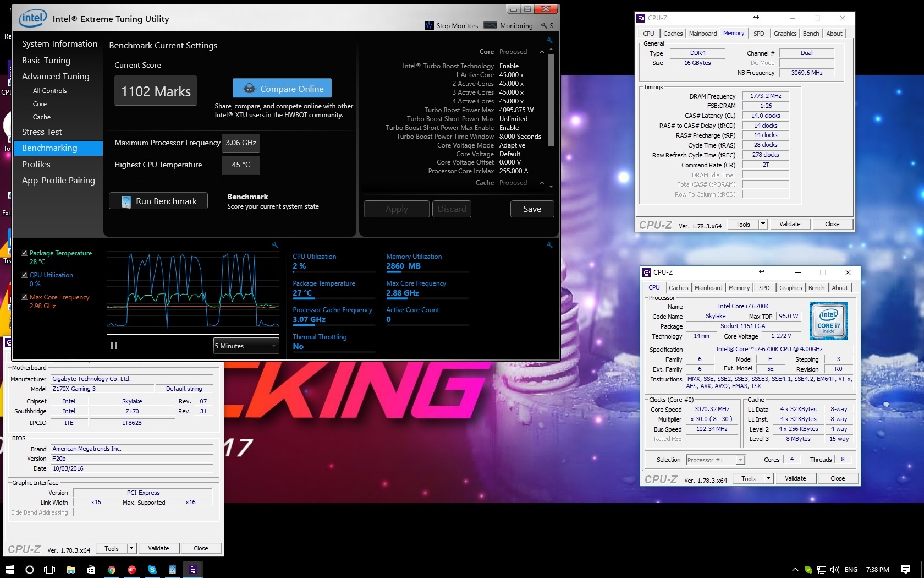Pause the XTU monitoring graph
Viewport: 924px width, 578px height.
[x=114, y=346]
